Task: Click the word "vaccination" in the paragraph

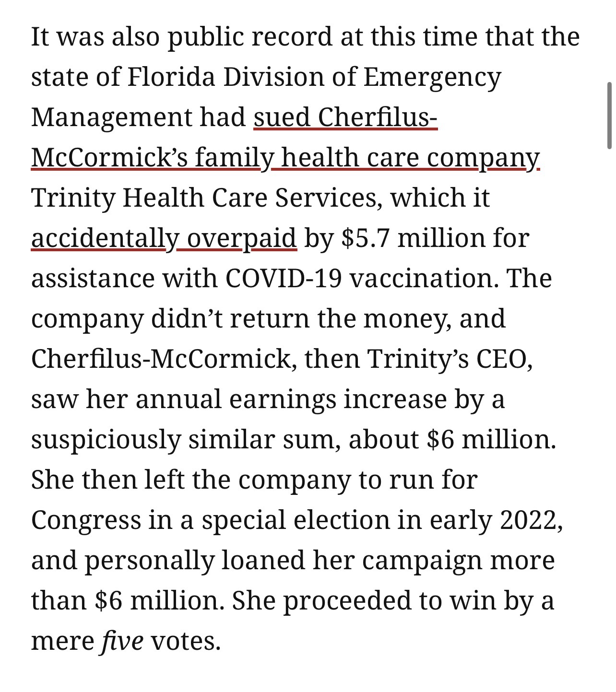Action: [424, 279]
